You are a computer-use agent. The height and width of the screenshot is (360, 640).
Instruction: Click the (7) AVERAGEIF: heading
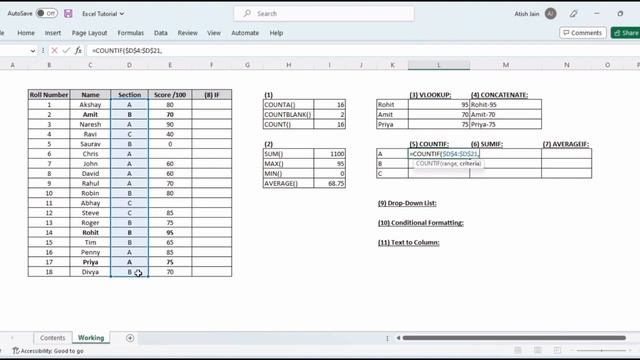click(566, 144)
